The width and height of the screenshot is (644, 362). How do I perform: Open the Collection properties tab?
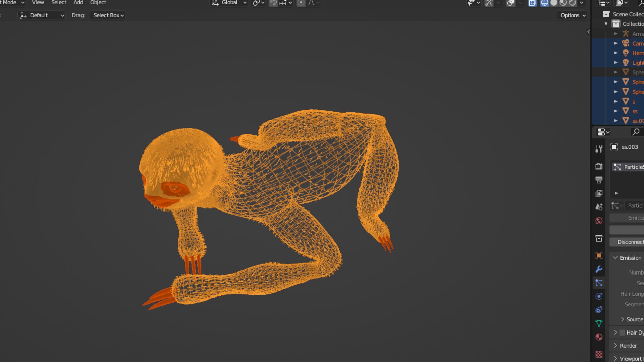click(x=599, y=238)
